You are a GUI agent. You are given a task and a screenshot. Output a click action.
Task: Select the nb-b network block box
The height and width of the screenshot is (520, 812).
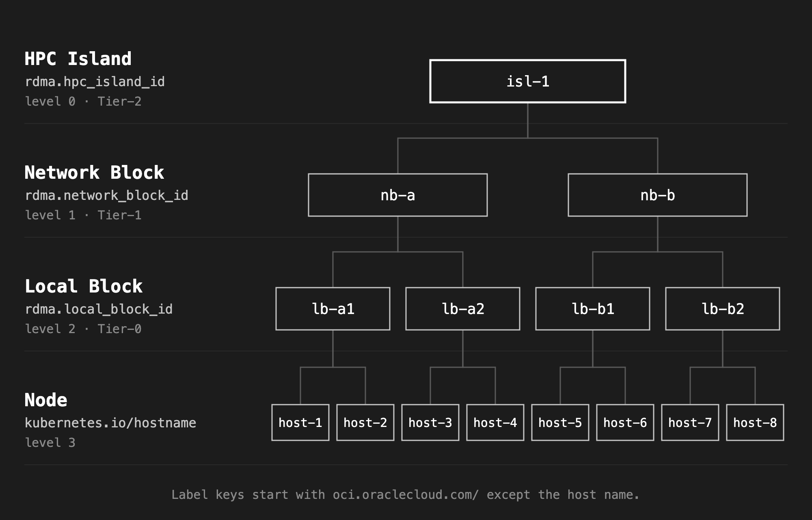click(x=657, y=195)
